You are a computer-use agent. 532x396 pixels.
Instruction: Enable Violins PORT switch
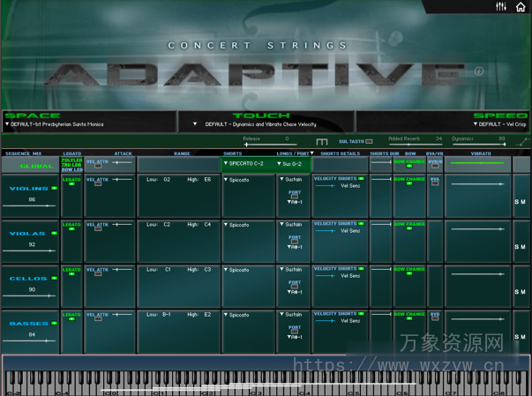[295, 197]
